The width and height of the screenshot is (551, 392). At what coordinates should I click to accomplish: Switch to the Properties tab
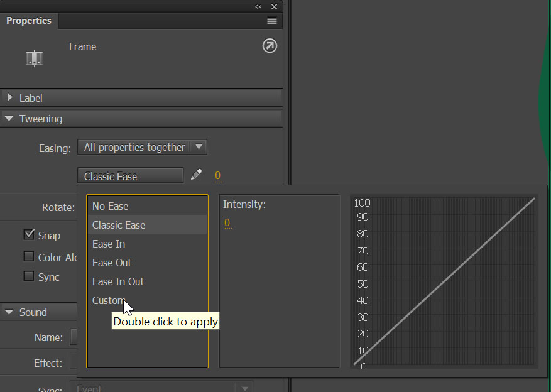point(29,20)
